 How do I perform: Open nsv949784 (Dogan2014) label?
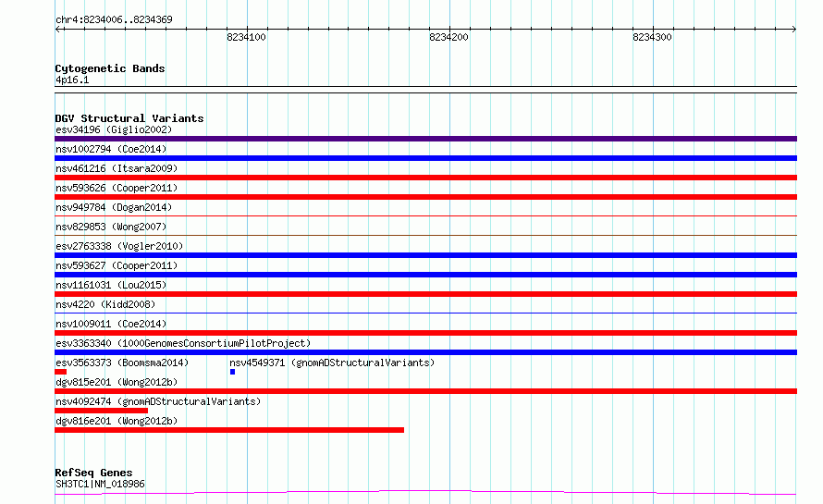tap(114, 207)
